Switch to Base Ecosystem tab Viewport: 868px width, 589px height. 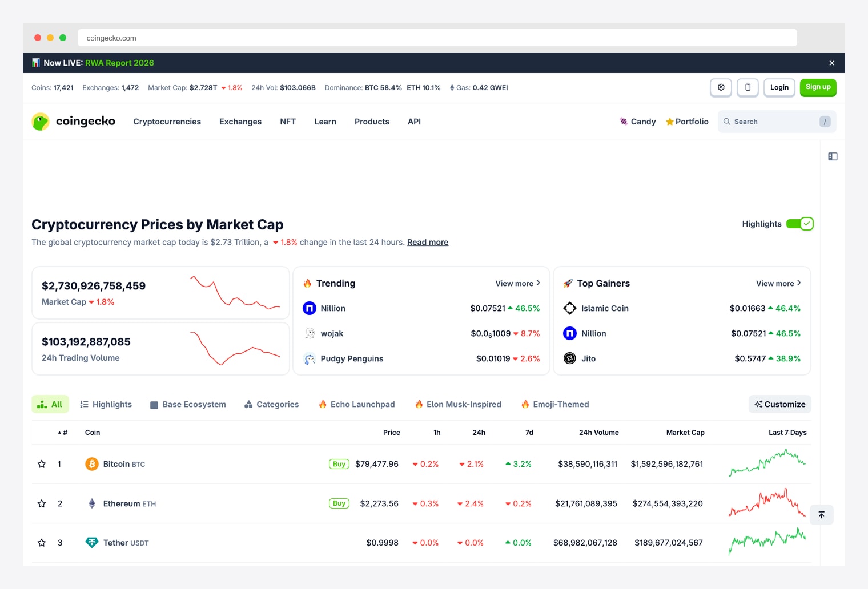click(x=188, y=404)
